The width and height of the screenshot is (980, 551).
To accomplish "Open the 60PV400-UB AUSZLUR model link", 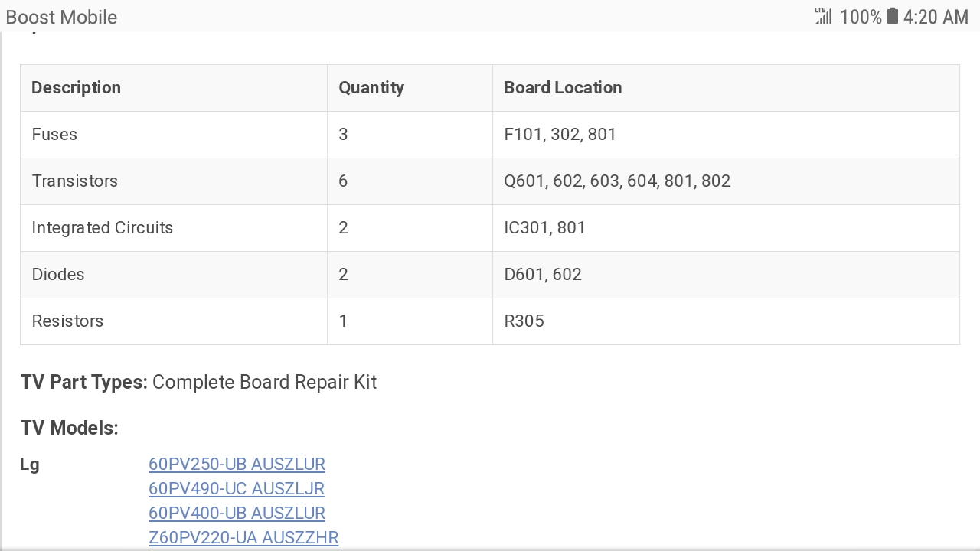I will [x=237, y=513].
